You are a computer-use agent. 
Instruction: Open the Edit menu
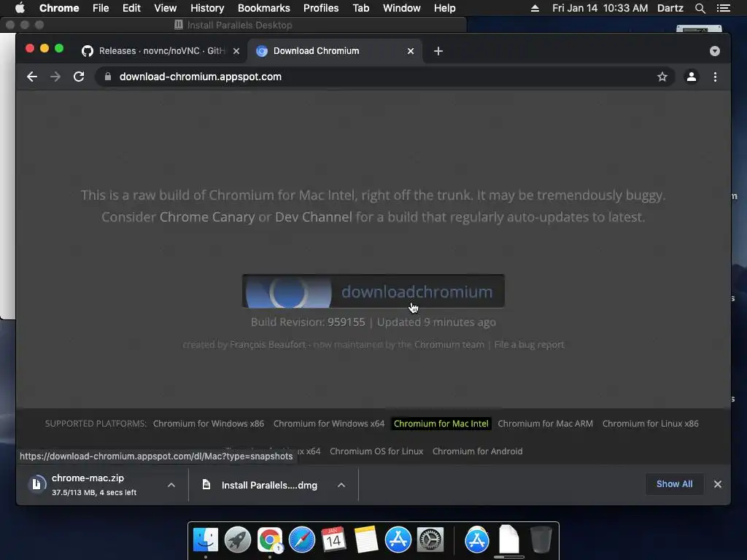[x=131, y=8]
